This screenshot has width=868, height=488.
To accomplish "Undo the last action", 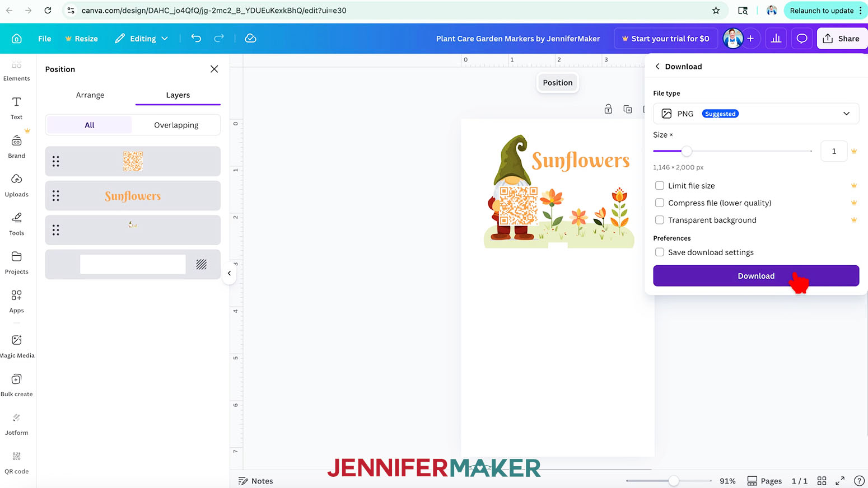I will tap(196, 38).
